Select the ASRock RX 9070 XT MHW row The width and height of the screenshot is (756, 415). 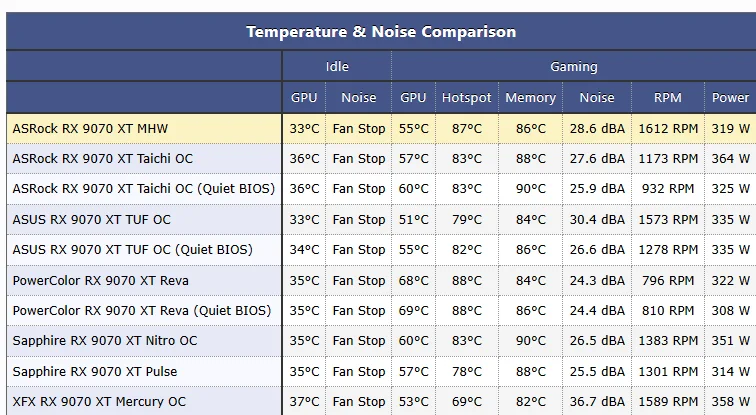point(381,129)
